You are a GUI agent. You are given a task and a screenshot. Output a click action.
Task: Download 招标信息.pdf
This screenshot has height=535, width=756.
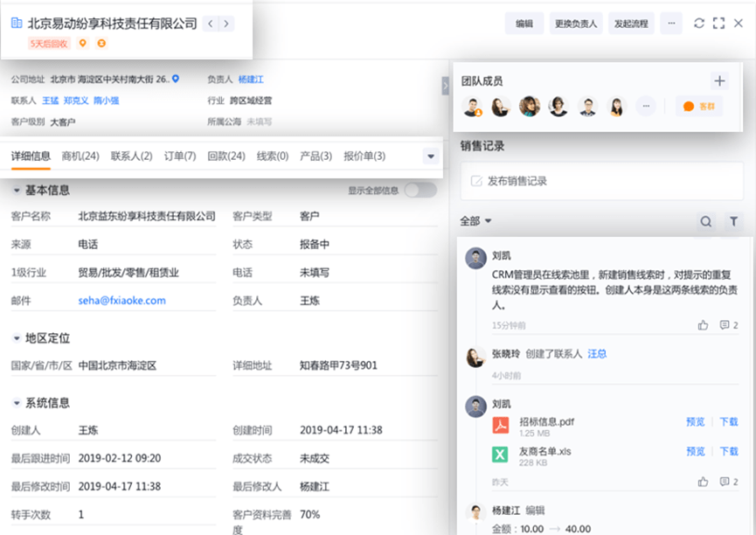tap(729, 422)
